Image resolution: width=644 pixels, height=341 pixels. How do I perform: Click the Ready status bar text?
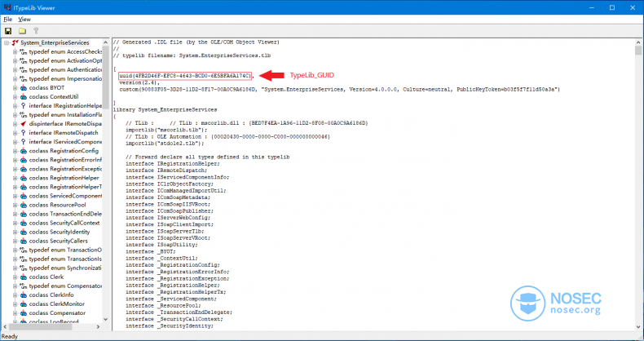pyautogui.click(x=10, y=336)
